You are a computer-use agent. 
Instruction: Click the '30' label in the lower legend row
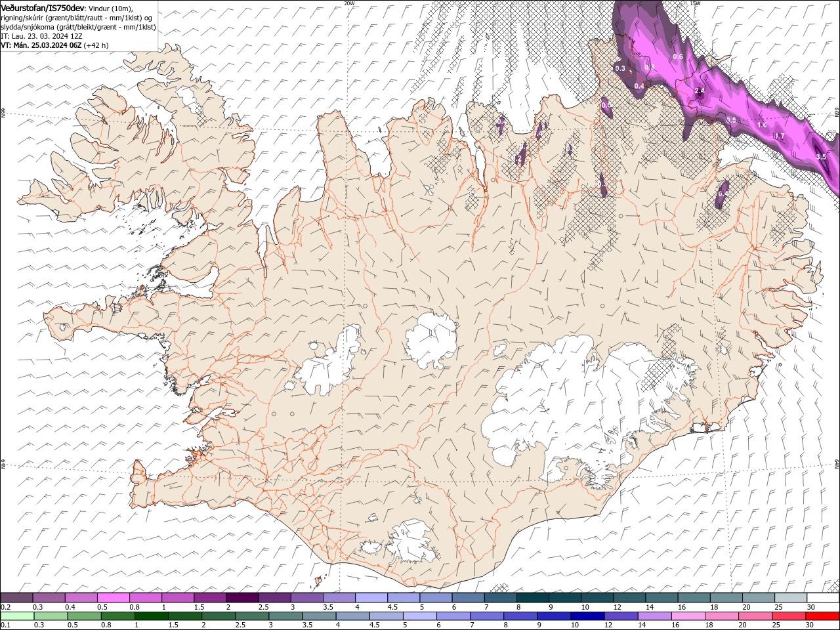(809, 625)
